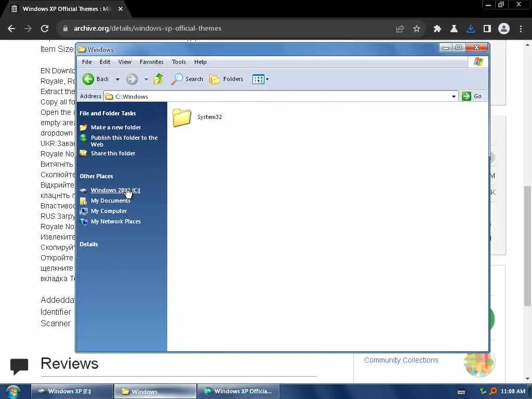The height and width of the screenshot is (399, 532).
Task: Reload the archive.org page
Action: [45, 29]
